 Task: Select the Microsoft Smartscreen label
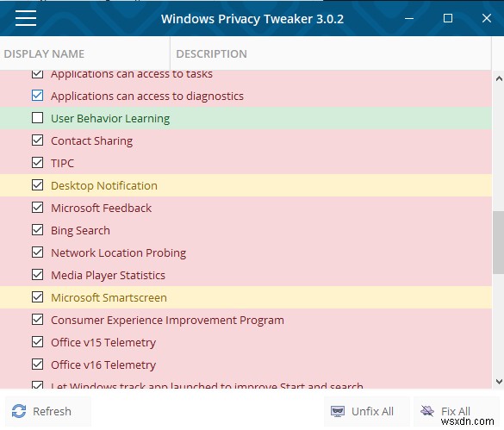pyautogui.click(x=109, y=297)
